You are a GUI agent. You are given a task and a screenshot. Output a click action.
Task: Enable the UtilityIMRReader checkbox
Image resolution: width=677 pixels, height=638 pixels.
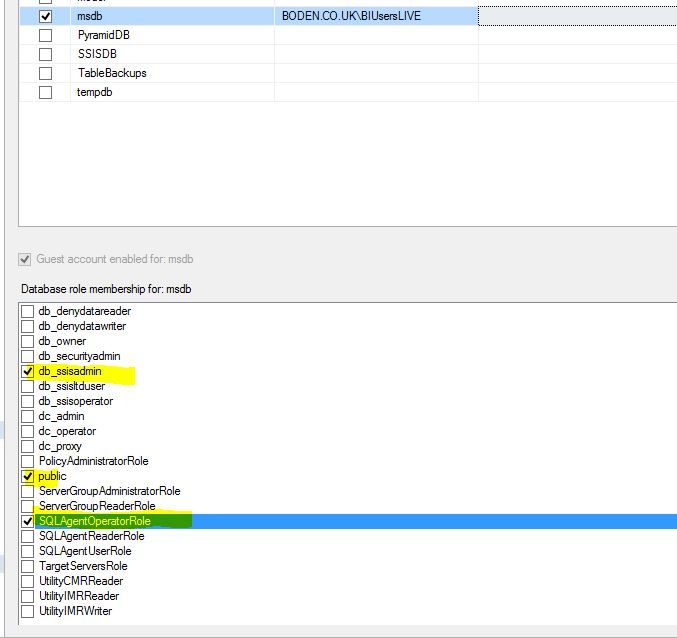pos(28,597)
